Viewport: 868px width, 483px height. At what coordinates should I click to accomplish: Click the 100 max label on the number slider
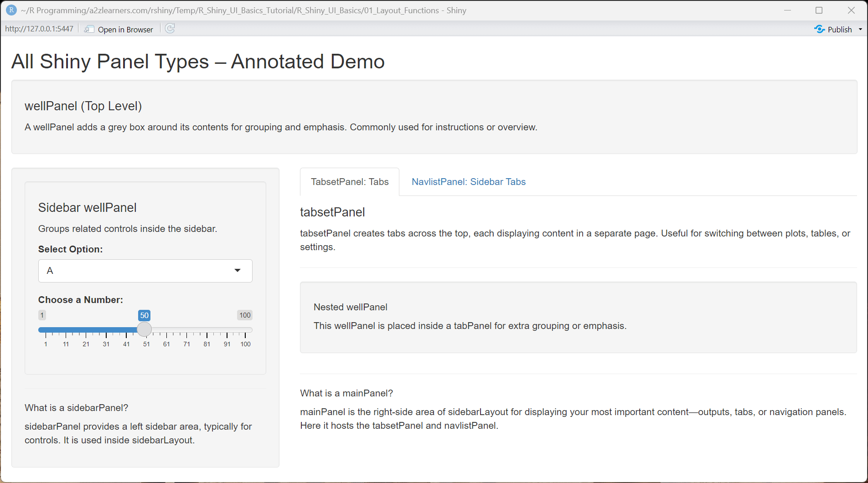pyautogui.click(x=244, y=315)
